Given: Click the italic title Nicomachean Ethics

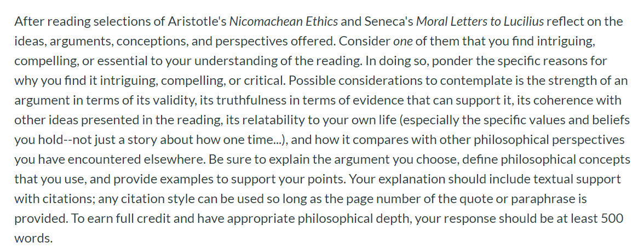Looking at the screenshot, I should [284, 21].
